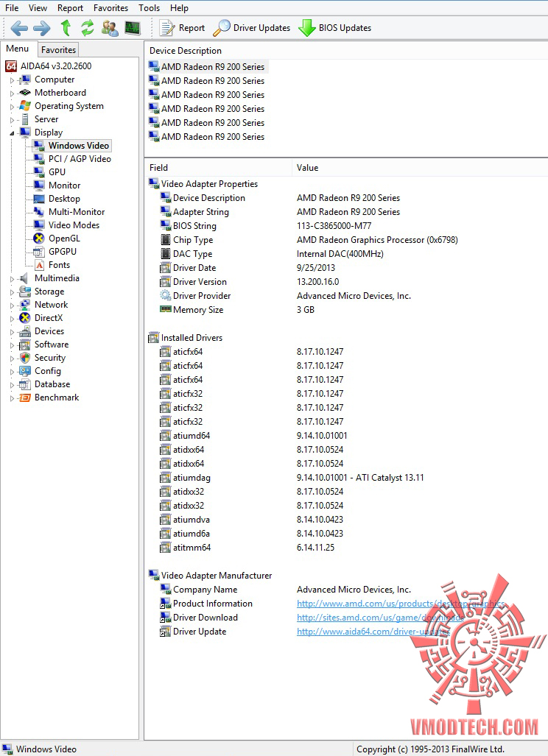The image size is (548, 756).
Task: Select the GPU tree item icon
Action: [39, 172]
